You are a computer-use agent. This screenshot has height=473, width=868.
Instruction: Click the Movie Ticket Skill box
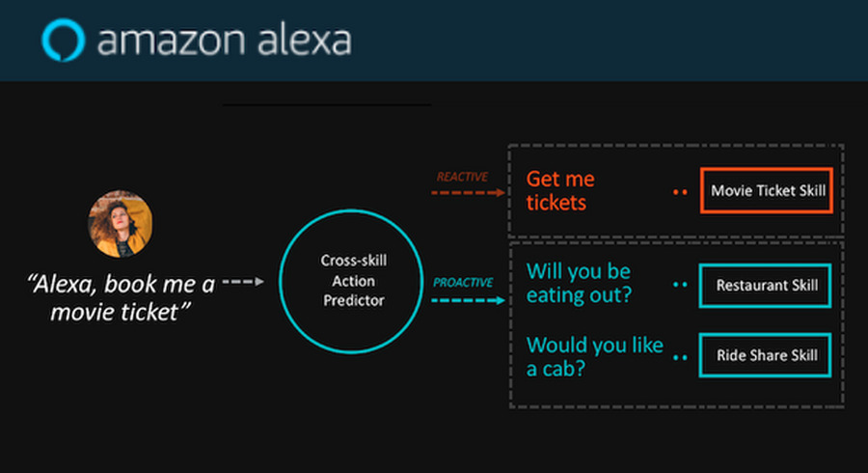click(767, 190)
